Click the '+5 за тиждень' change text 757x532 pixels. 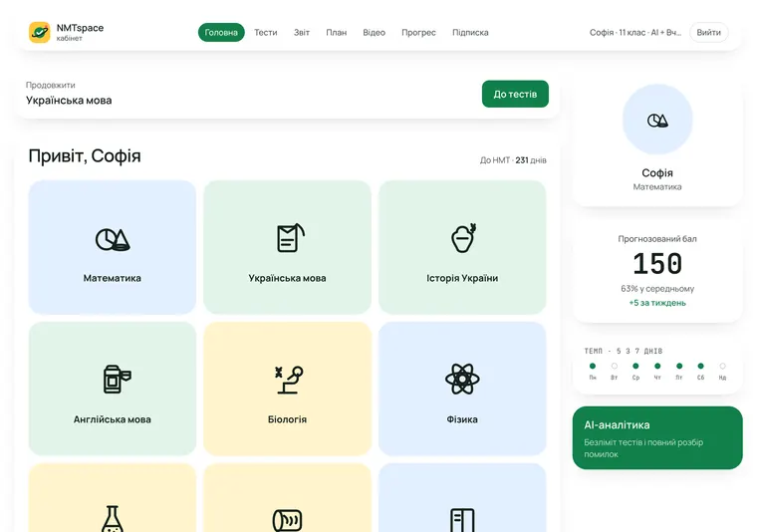point(657,303)
